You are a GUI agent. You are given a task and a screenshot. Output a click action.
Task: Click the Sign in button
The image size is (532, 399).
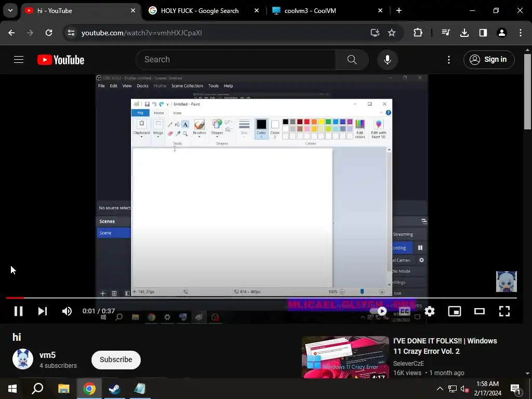point(489,60)
